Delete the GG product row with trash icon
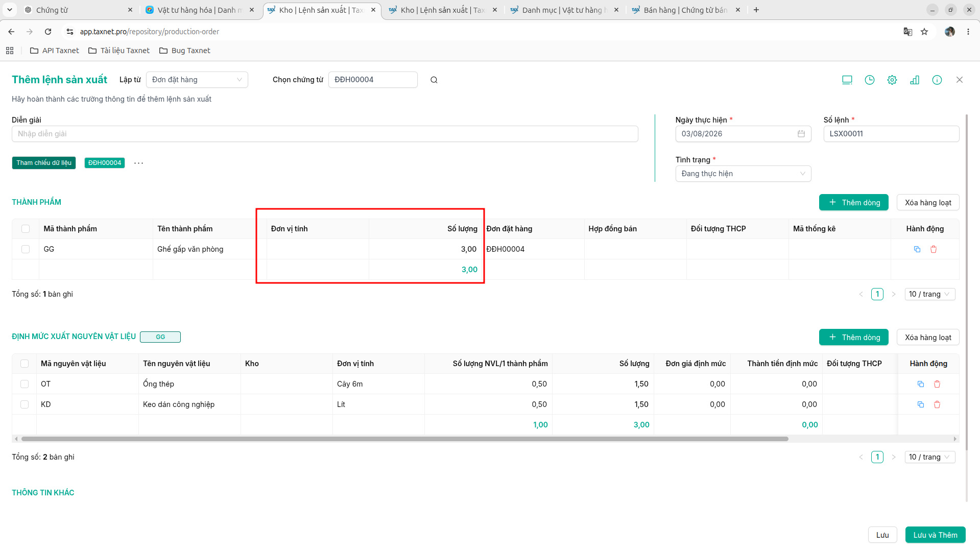 point(933,249)
